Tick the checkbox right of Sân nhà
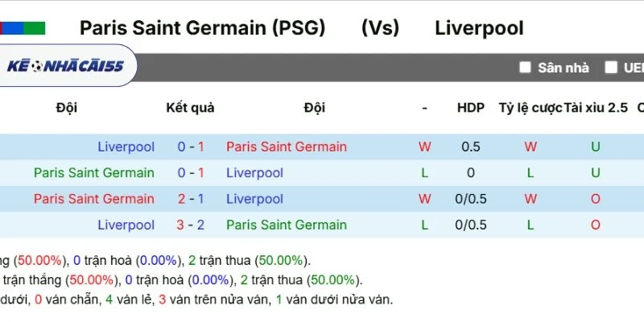The width and height of the screenshot is (644, 322). (x=612, y=68)
